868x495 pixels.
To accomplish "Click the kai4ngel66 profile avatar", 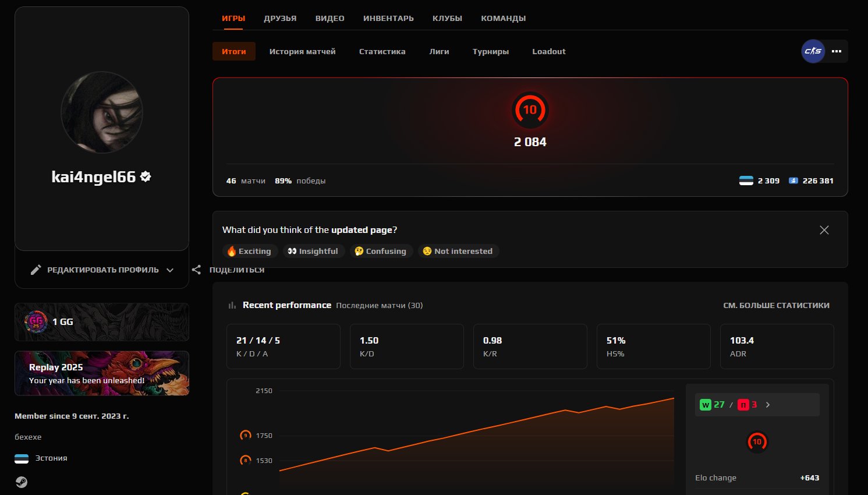I will 101,112.
